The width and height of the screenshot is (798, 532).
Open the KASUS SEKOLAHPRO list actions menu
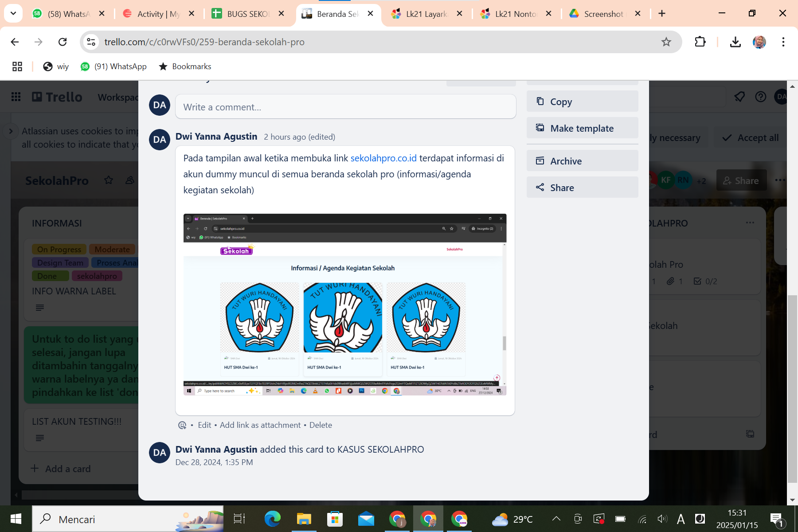point(750,223)
